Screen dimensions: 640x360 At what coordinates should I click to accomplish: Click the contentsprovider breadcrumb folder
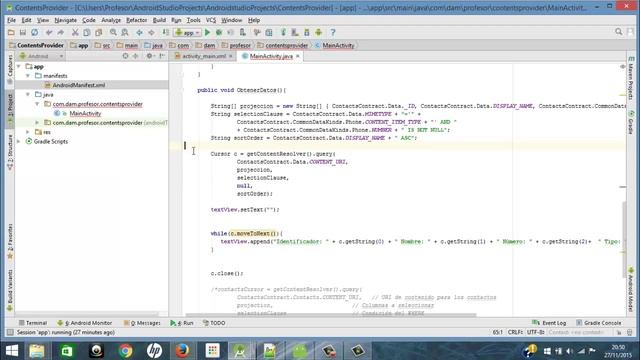point(282,45)
